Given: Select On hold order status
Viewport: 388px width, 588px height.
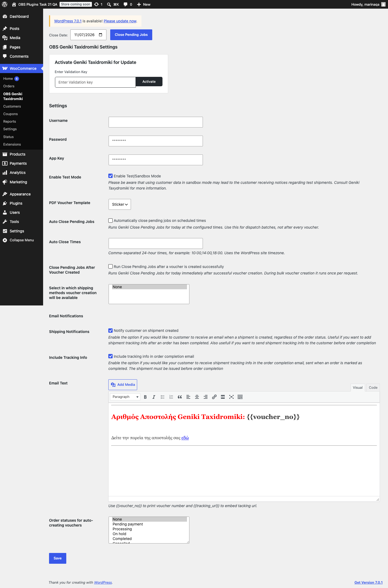Looking at the screenshot, I should point(149,534).
